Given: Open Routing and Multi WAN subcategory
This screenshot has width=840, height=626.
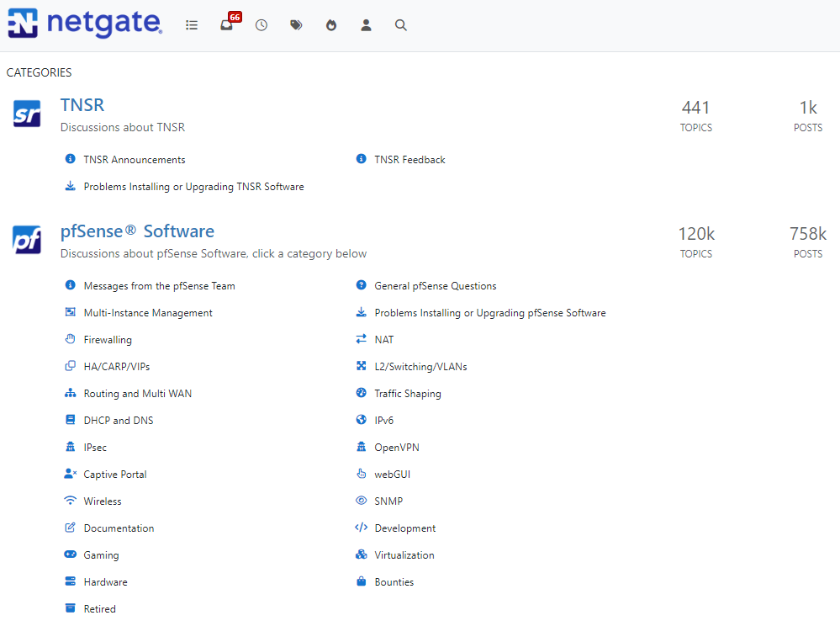Looking at the screenshot, I should (x=138, y=394).
